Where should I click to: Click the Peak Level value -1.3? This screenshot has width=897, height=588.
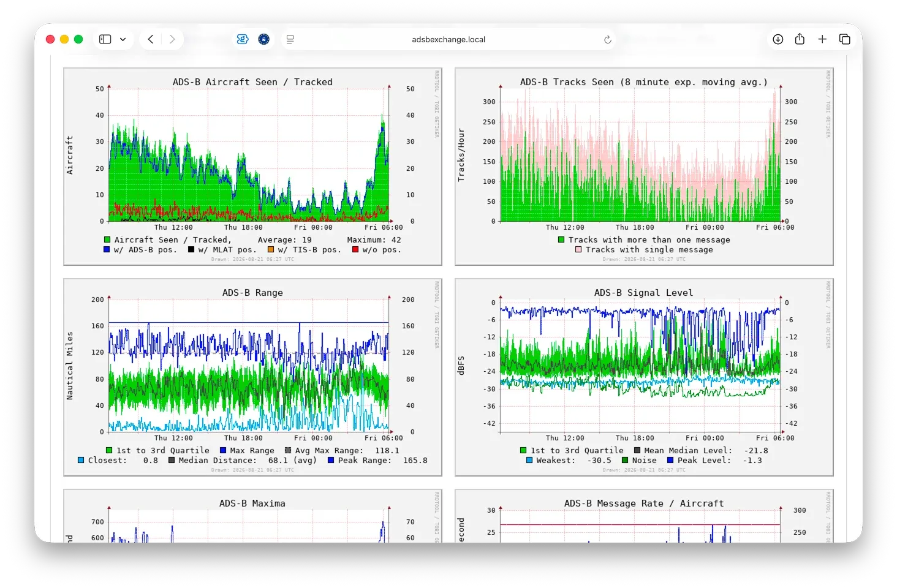[x=752, y=461]
